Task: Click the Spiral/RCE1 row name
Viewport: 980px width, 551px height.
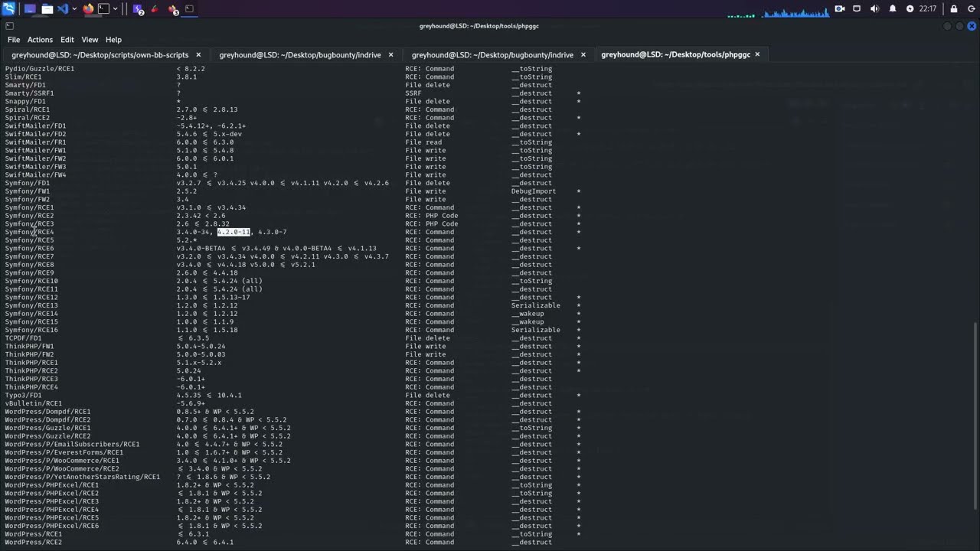Action: click(27, 109)
